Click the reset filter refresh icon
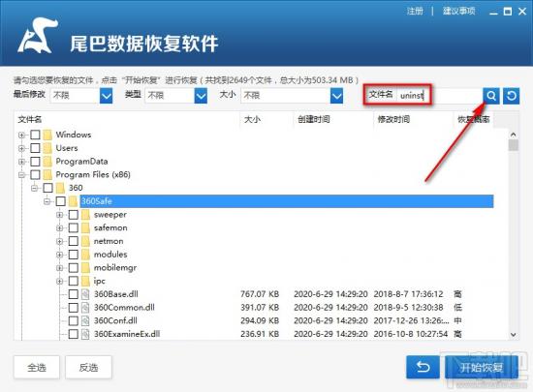 pos(512,96)
